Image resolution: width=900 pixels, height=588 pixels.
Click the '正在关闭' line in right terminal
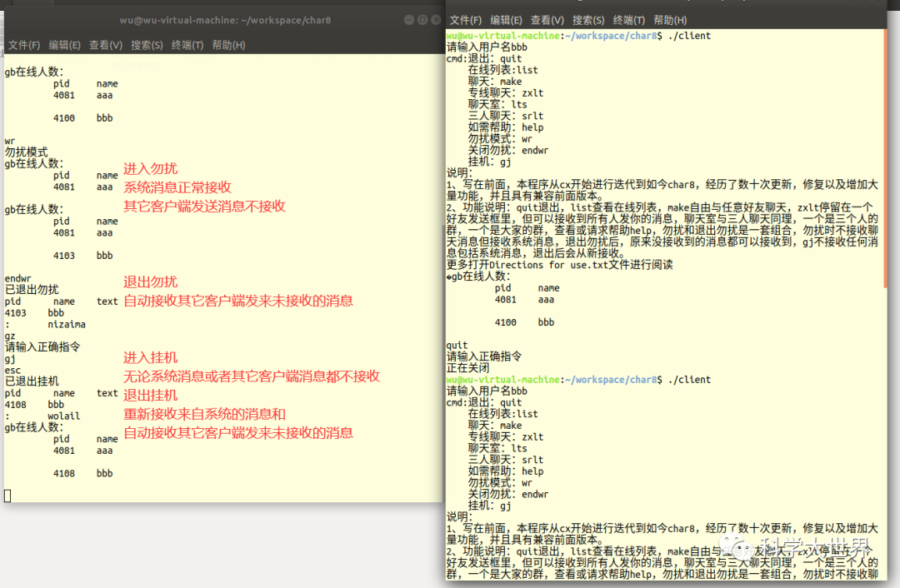click(x=467, y=368)
